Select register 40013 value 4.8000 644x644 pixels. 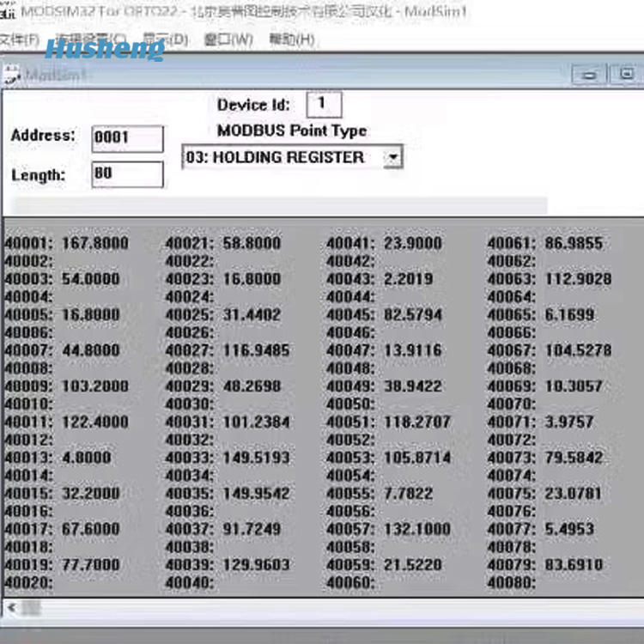click(87, 458)
